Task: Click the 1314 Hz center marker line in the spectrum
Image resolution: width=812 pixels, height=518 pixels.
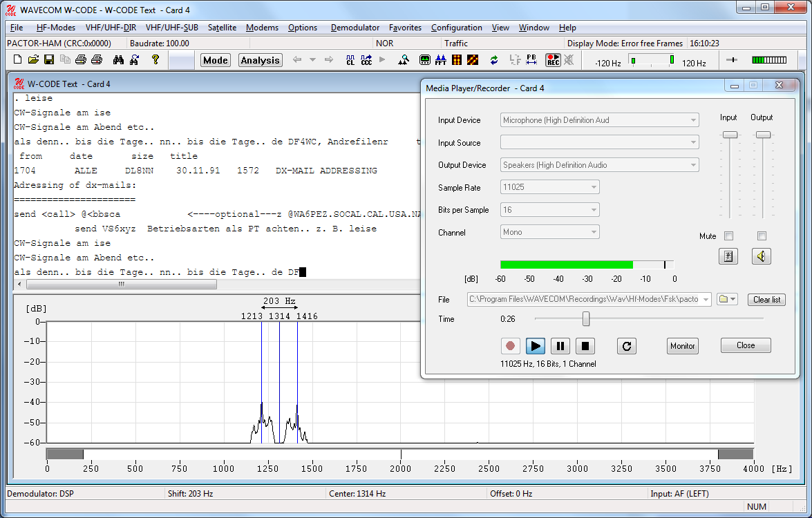Action: tap(280, 383)
